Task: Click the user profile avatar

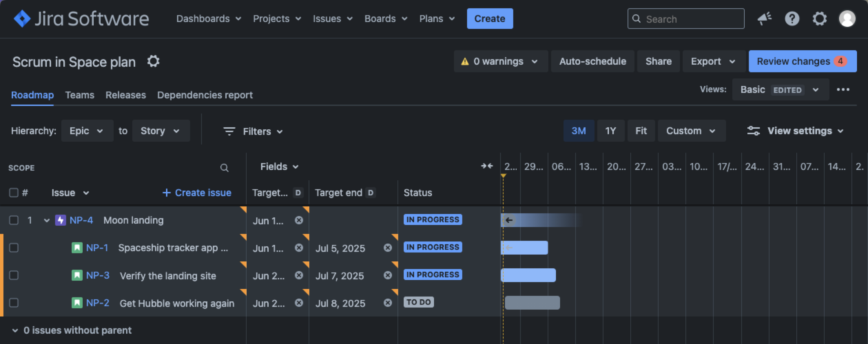Action: (847, 19)
